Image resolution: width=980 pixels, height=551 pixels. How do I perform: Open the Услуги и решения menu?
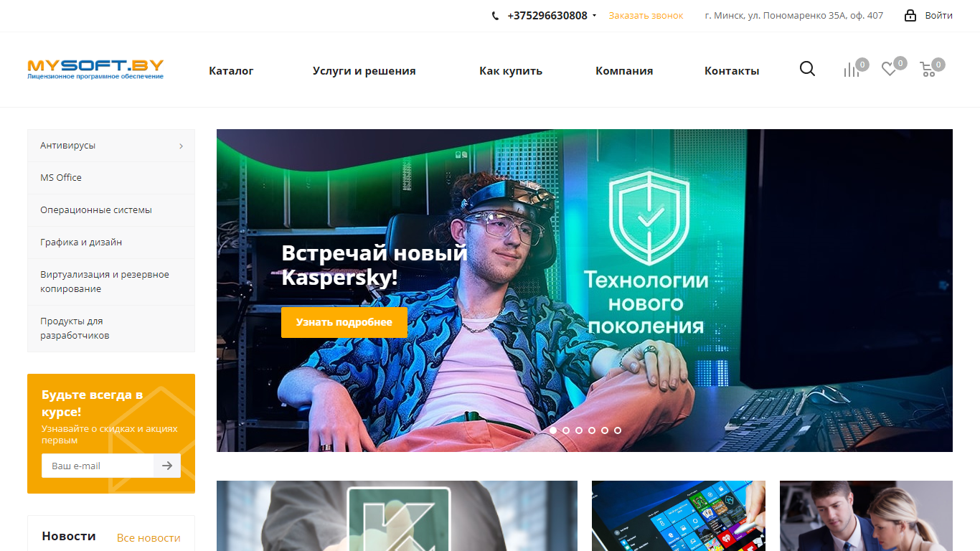364,70
